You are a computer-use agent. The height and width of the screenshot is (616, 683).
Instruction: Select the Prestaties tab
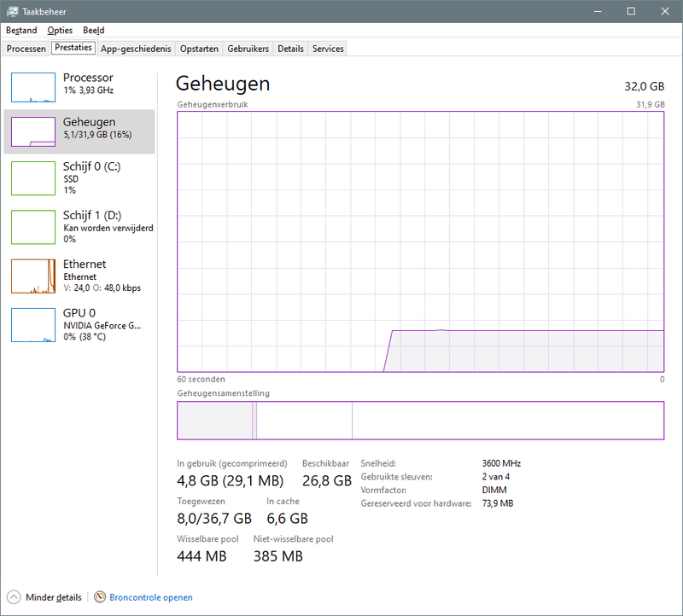tap(73, 48)
